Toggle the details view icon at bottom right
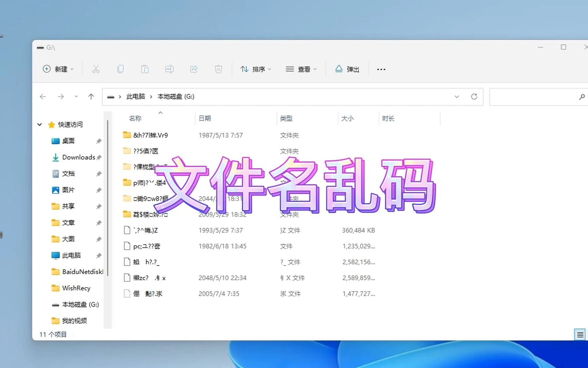 (580, 334)
